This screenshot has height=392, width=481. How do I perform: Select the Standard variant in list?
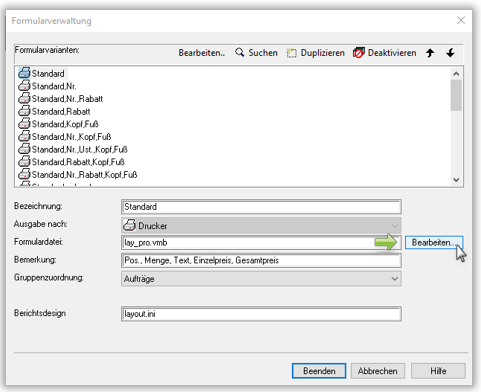(x=48, y=74)
